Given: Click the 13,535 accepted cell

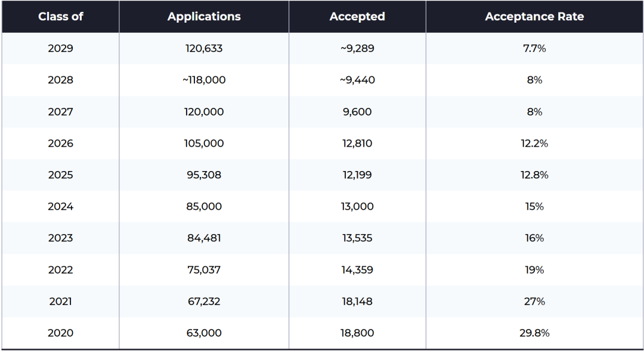Looking at the screenshot, I should [357, 238].
